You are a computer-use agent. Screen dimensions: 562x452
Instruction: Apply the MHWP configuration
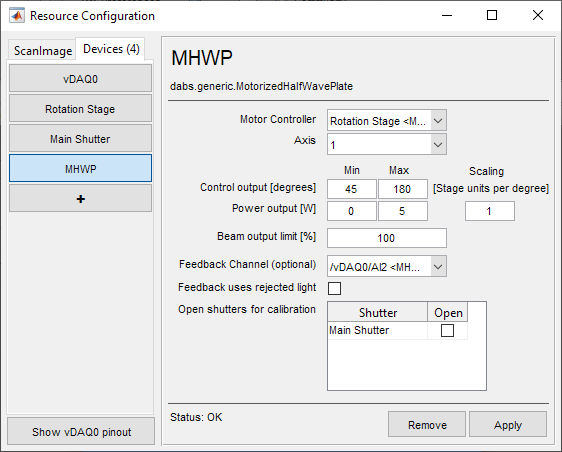pos(508,425)
